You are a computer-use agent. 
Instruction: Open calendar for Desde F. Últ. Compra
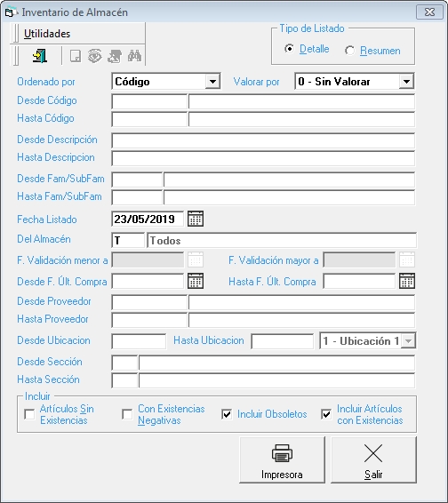coord(196,281)
